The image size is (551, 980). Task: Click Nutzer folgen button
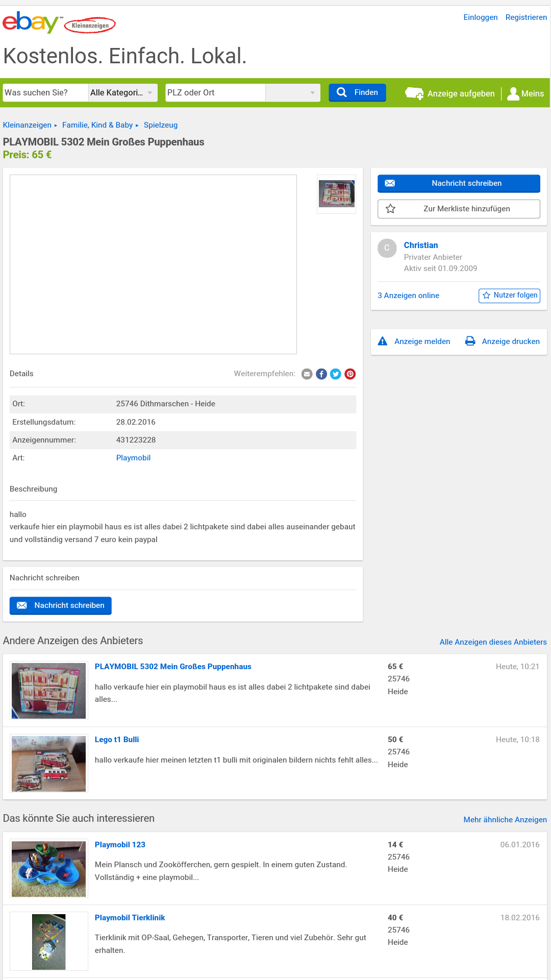509,296
